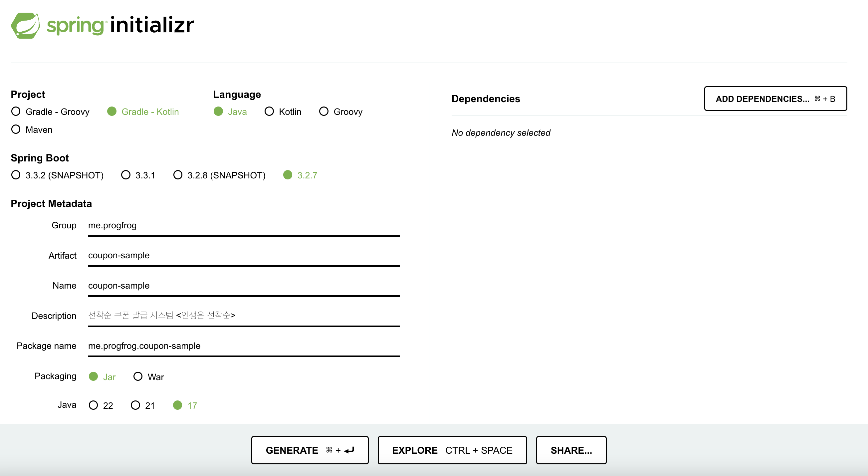Select the Maven project option
Viewport: 868px width, 476px height.
16,129
